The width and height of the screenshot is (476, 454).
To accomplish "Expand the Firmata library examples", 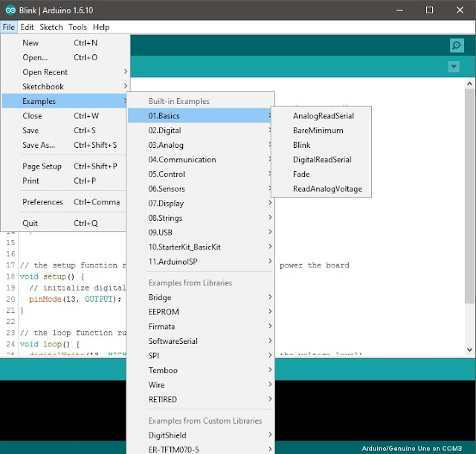I will point(200,326).
